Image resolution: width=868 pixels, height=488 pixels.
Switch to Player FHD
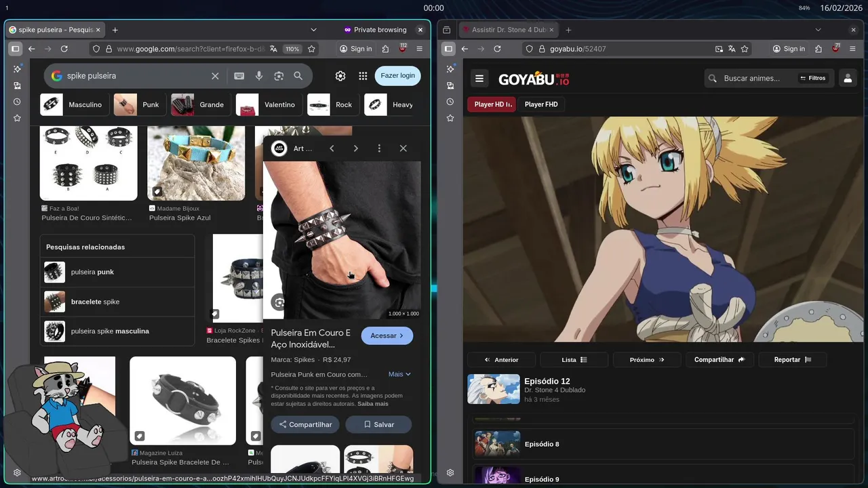tap(541, 104)
